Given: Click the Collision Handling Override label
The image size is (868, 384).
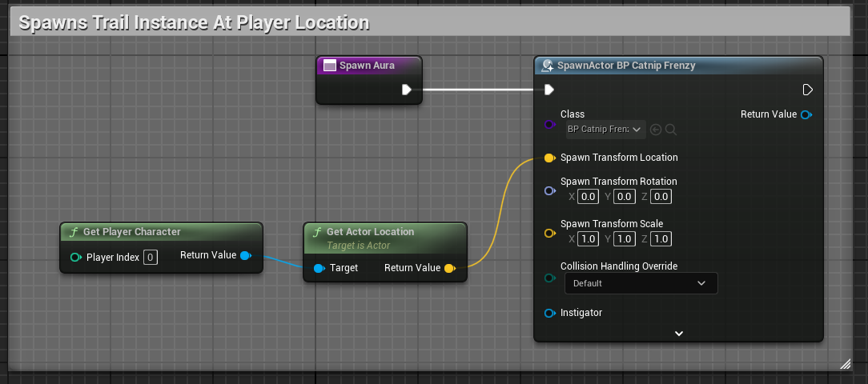Looking at the screenshot, I should [x=619, y=266].
